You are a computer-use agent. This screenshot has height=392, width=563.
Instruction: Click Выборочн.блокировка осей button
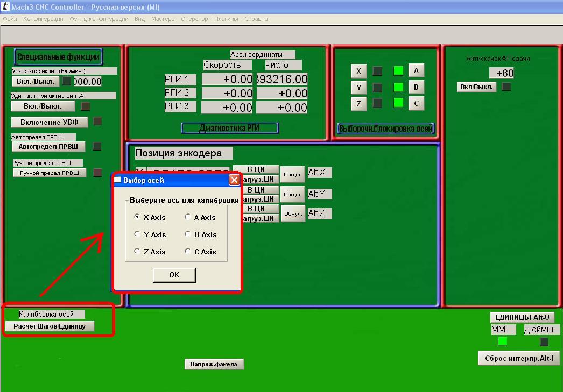pos(385,129)
